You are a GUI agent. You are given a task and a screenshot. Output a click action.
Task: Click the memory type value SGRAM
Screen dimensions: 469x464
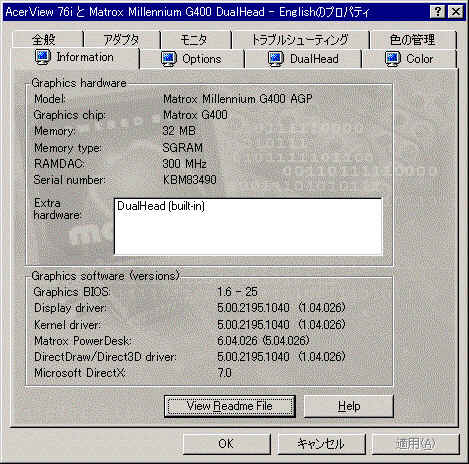click(183, 148)
